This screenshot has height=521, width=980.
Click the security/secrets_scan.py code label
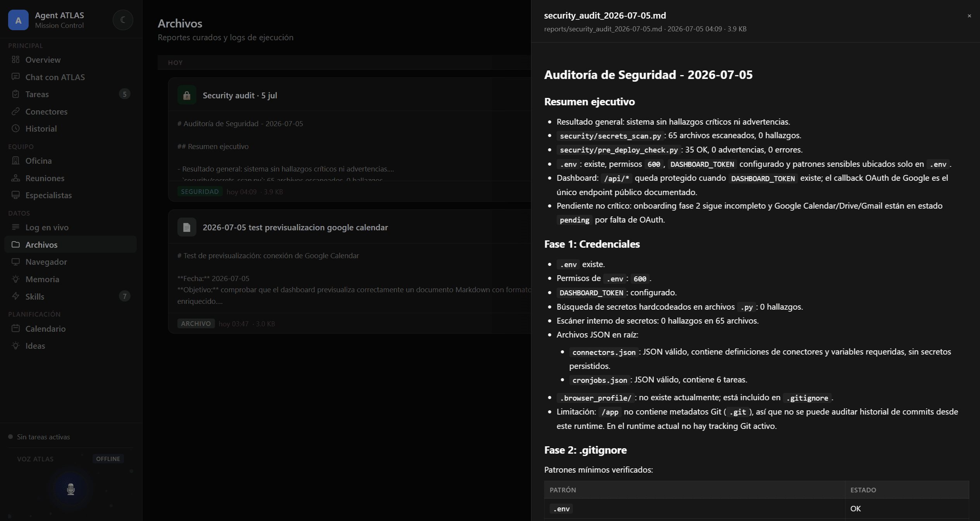[x=610, y=136]
